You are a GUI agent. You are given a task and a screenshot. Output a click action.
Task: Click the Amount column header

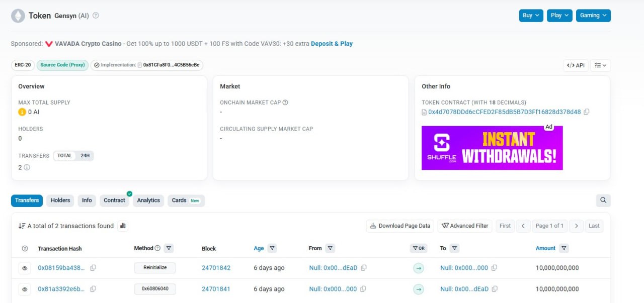coord(545,248)
